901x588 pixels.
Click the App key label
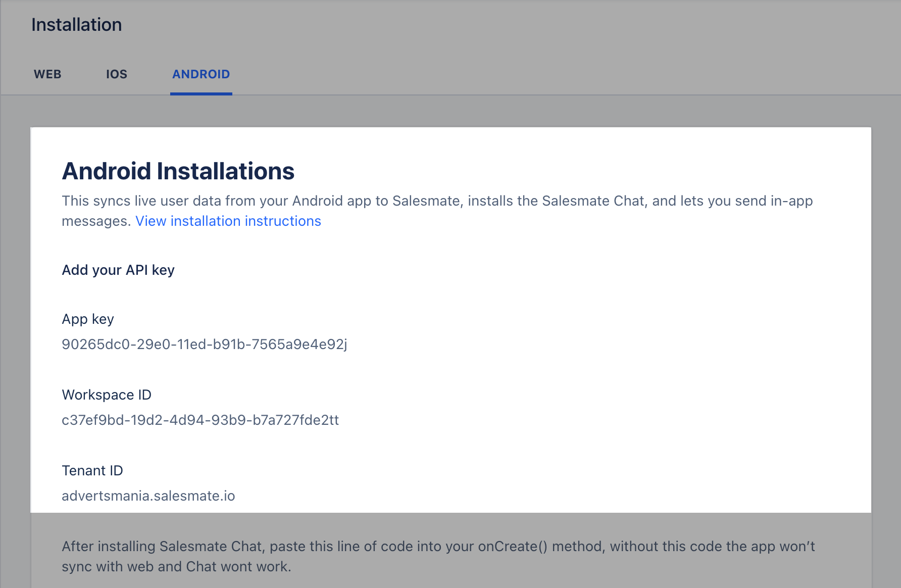pyautogui.click(x=88, y=319)
